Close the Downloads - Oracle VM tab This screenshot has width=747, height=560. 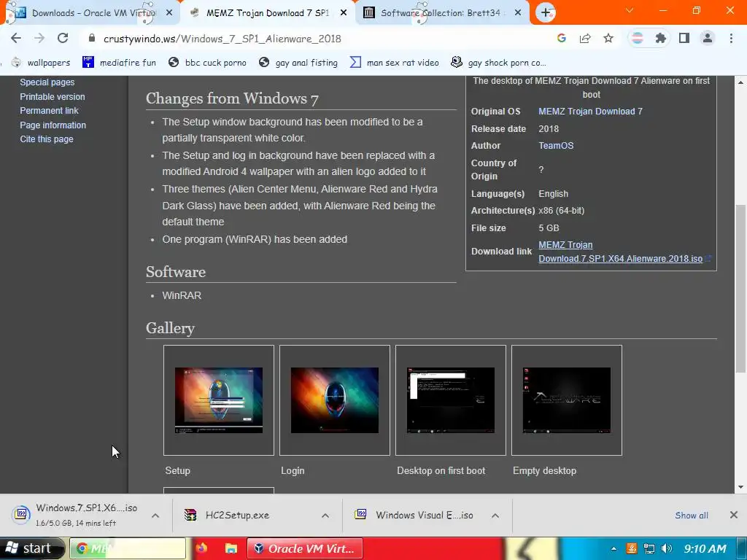tap(169, 13)
